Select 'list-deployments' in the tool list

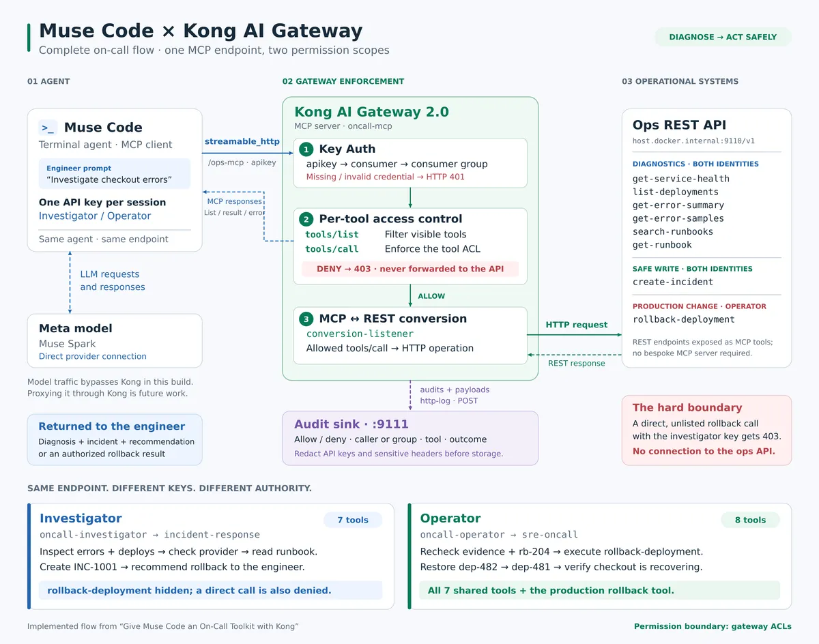tap(676, 192)
